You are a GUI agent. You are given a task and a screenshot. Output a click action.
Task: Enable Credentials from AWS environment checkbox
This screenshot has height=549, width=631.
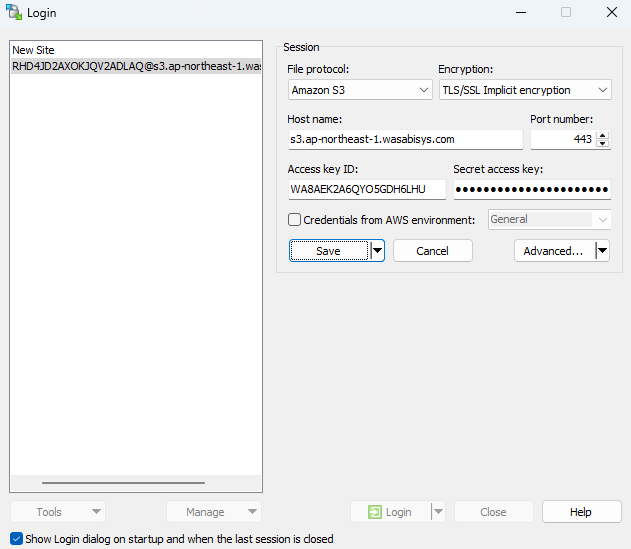[295, 220]
